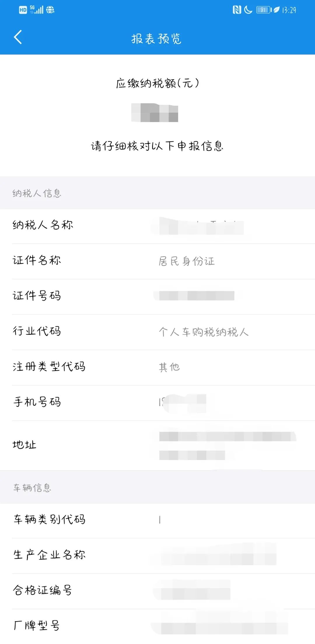Tap the 合格证编号 row
This screenshot has height=644, width=315.
point(157,591)
